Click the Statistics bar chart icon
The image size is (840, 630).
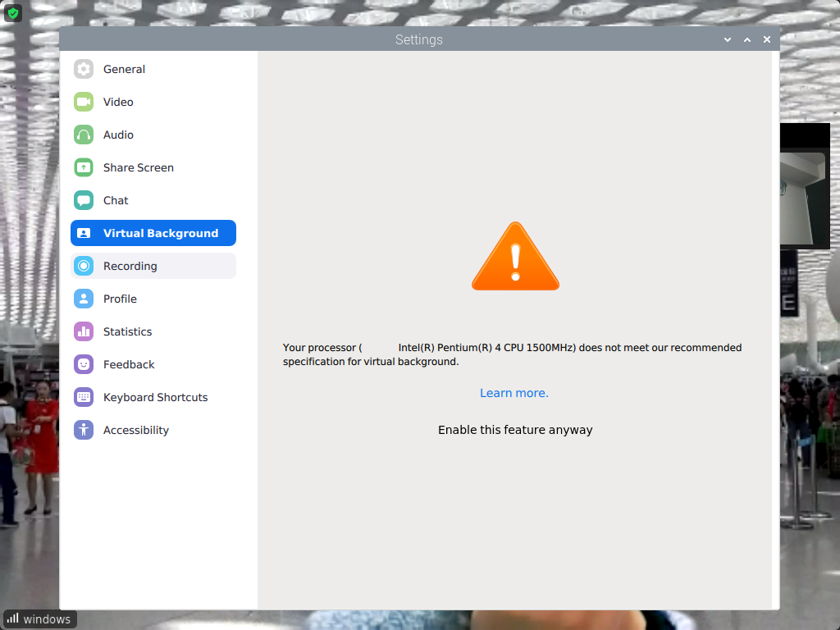[x=84, y=331]
